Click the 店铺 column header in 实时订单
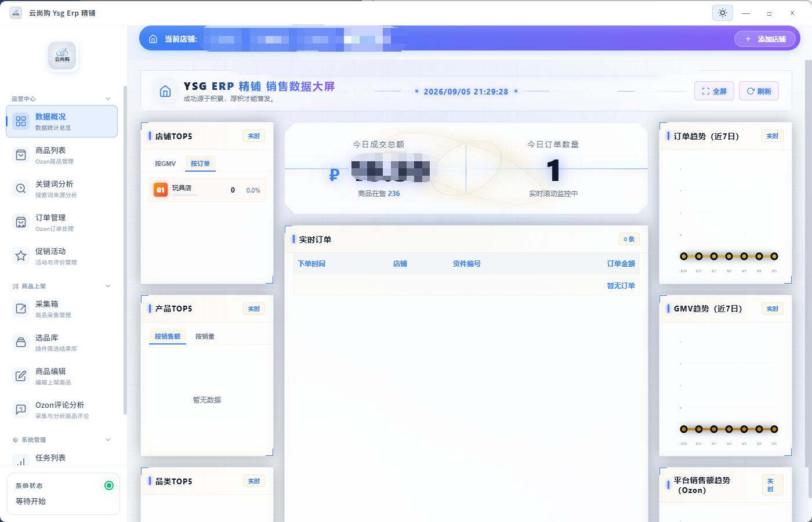 click(400, 264)
